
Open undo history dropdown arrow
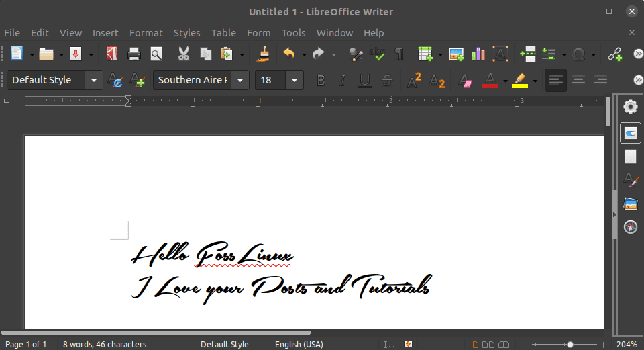click(x=304, y=54)
